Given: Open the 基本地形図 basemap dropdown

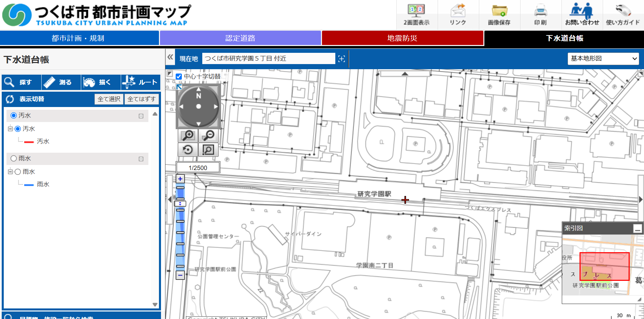Looking at the screenshot, I should [x=603, y=59].
